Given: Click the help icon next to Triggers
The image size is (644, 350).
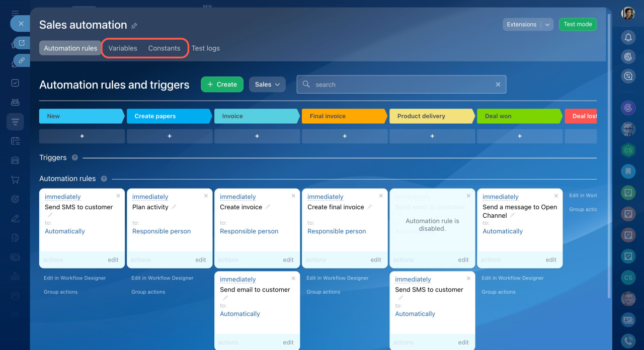Looking at the screenshot, I should pos(75,158).
